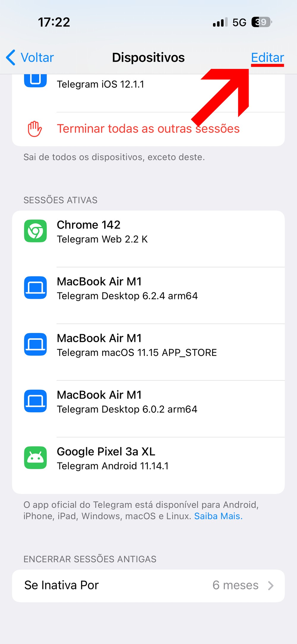Viewport: 297px width, 644px height.
Task: Tap the cellular signal bars icon
Action: coord(220,22)
